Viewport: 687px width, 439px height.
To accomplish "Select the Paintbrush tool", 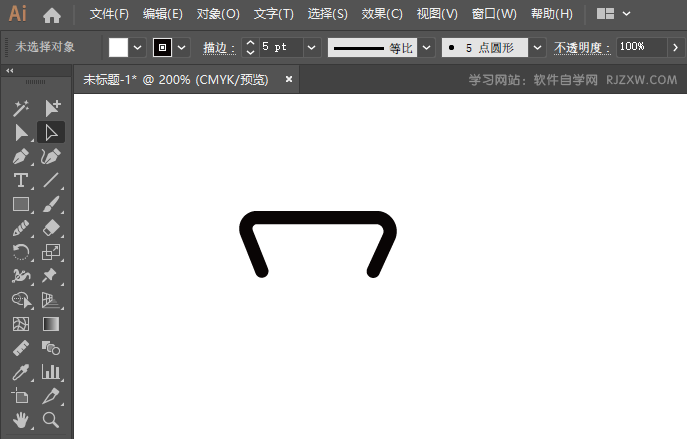I will [51, 205].
